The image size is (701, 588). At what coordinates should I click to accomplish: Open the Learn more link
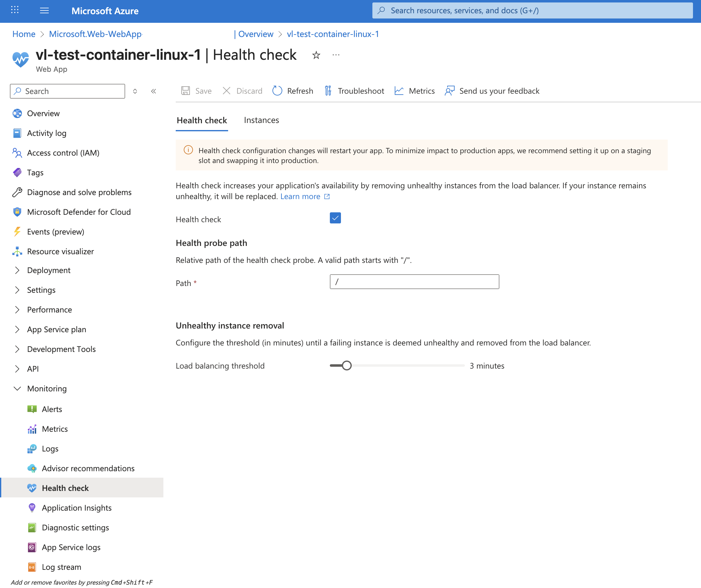click(301, 196)
